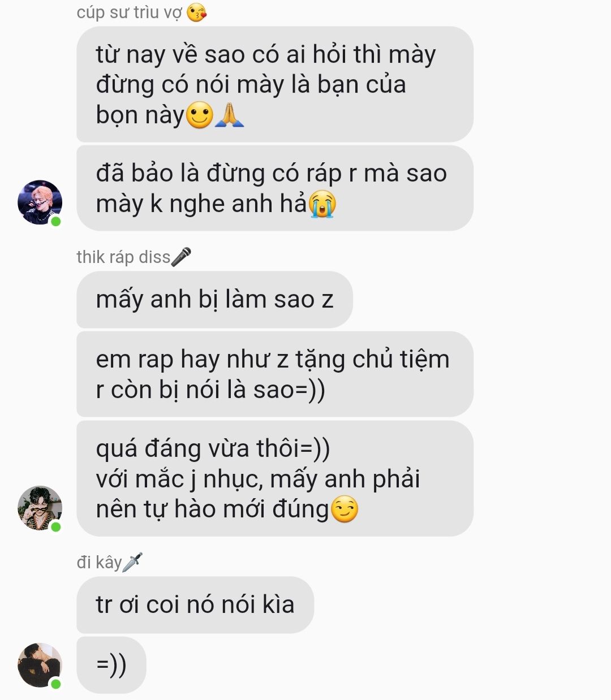611x700 pixels.
Task: Select the short '=))' message bubble
Action: click(x=111, y=665)
